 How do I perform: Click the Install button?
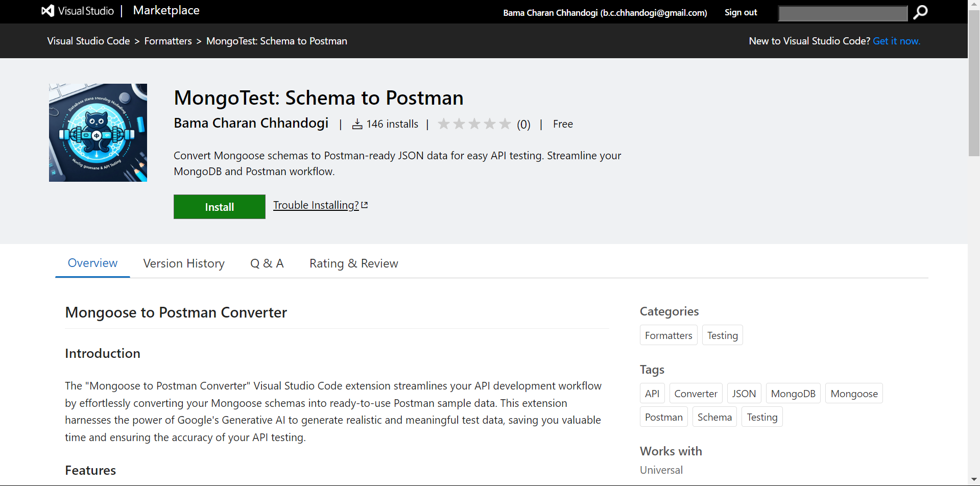click(x=220, y=207)
